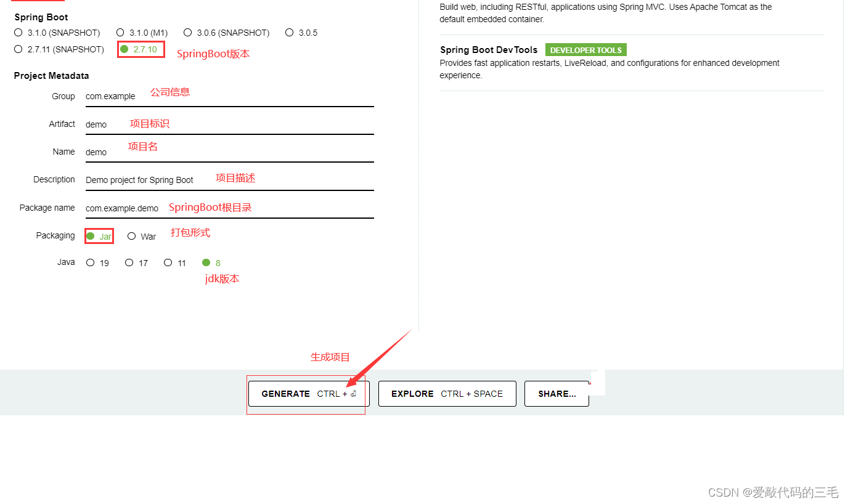Click the Project Metadata heading
The width and height of the screenshot is (848, 504).
click(52, 76)
